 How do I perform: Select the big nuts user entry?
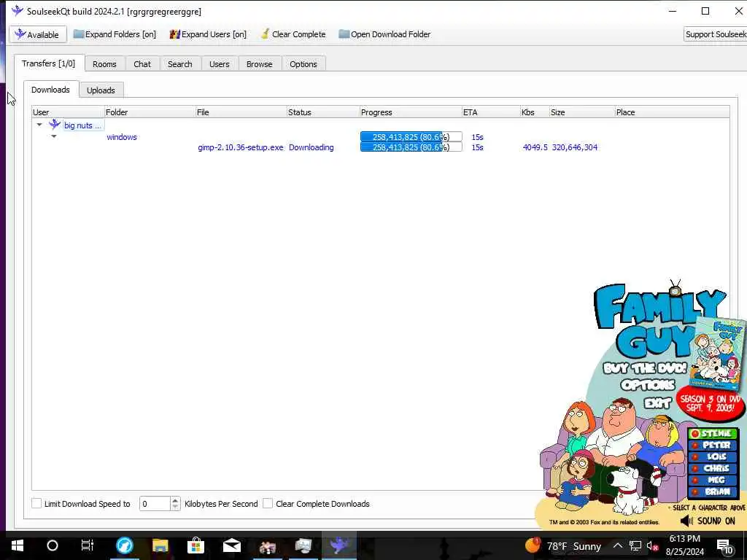[x=82, y=125]
